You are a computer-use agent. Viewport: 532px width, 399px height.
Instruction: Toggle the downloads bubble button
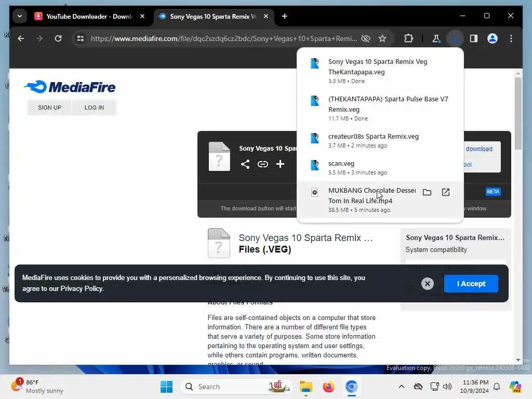coord(455,38)
